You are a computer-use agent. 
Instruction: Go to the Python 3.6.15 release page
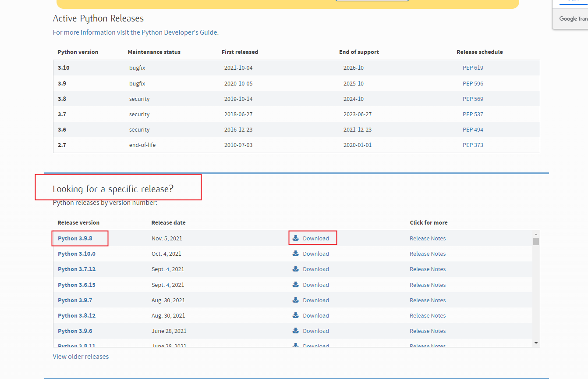[77, 285]
